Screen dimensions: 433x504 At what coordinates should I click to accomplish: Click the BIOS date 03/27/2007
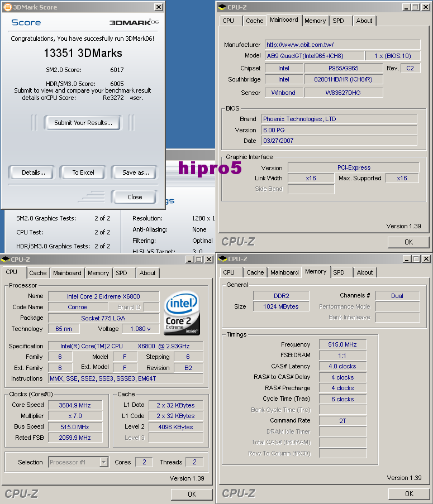(339, 141)
